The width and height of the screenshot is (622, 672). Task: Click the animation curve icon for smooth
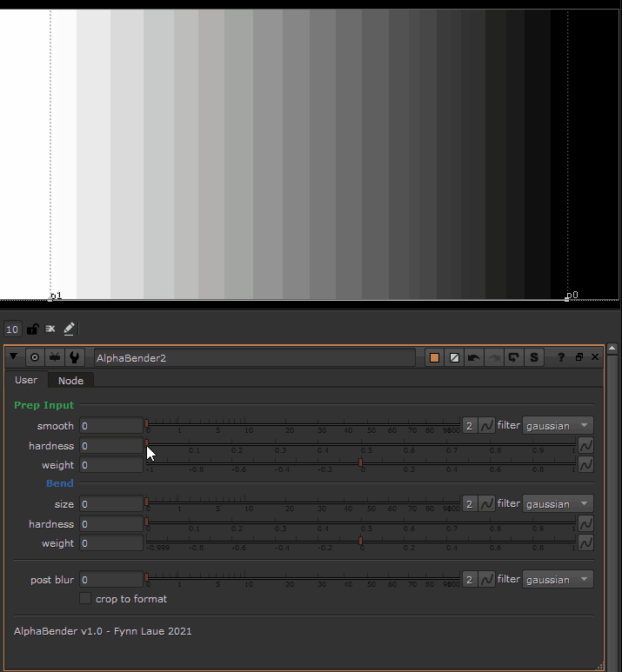pos(487,425)
